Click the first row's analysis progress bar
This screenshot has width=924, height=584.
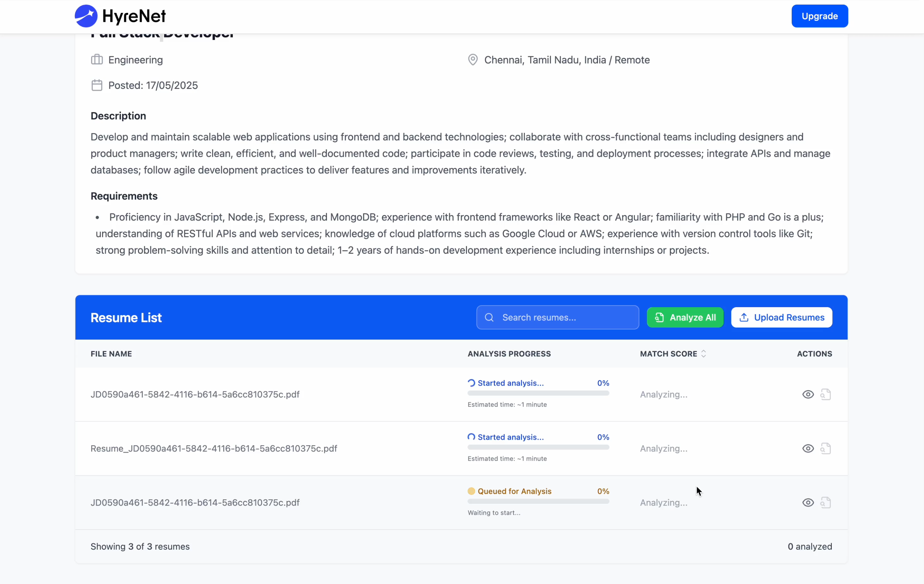(x=538, y=393)
